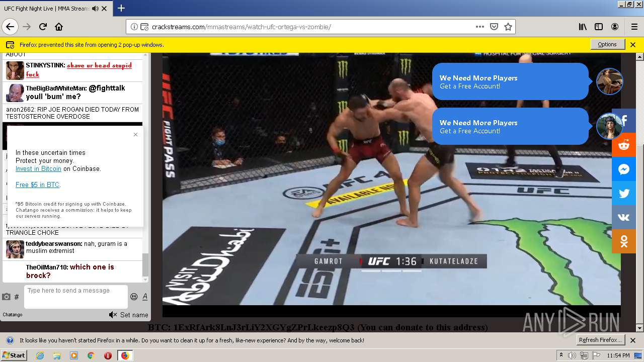The image size is (644, 362).
Task: Open Chrome from the taskbar
Action: pyautogui.click(x=91, y=355)
